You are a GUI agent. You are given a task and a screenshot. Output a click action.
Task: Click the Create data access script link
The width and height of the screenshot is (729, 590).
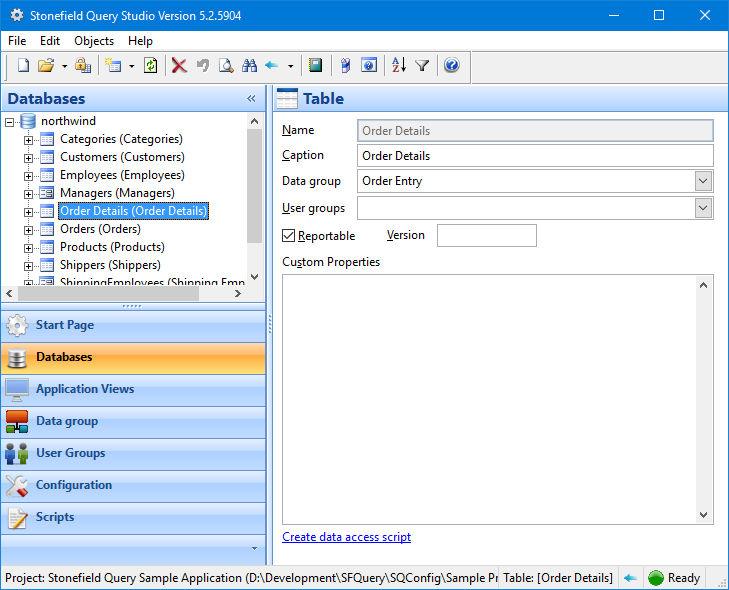[x=346, y=537]
